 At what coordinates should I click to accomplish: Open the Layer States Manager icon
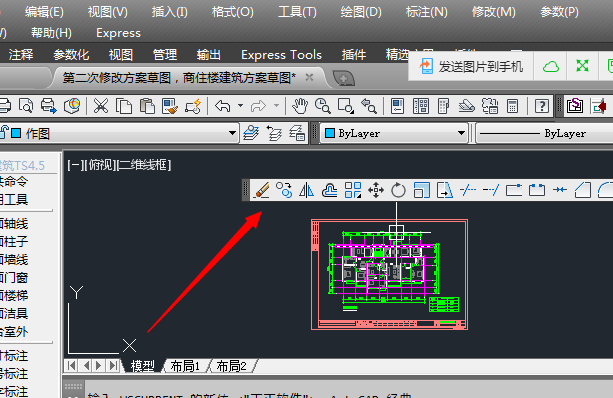point(297,133)
